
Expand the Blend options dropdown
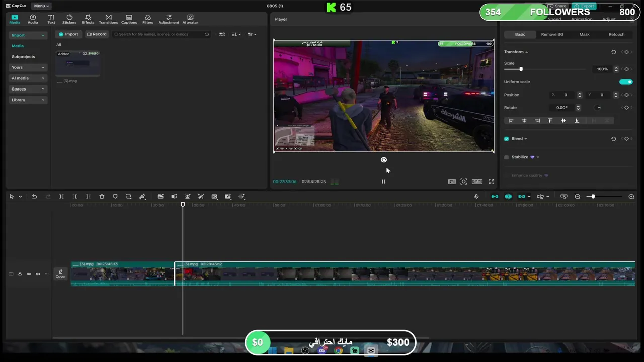pos(526,139)
